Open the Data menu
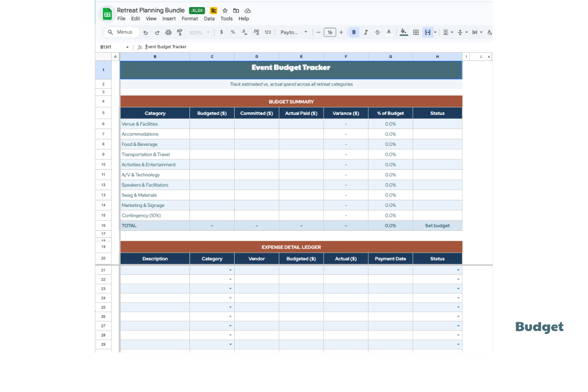The image size is (588, 392). (209, 18)
